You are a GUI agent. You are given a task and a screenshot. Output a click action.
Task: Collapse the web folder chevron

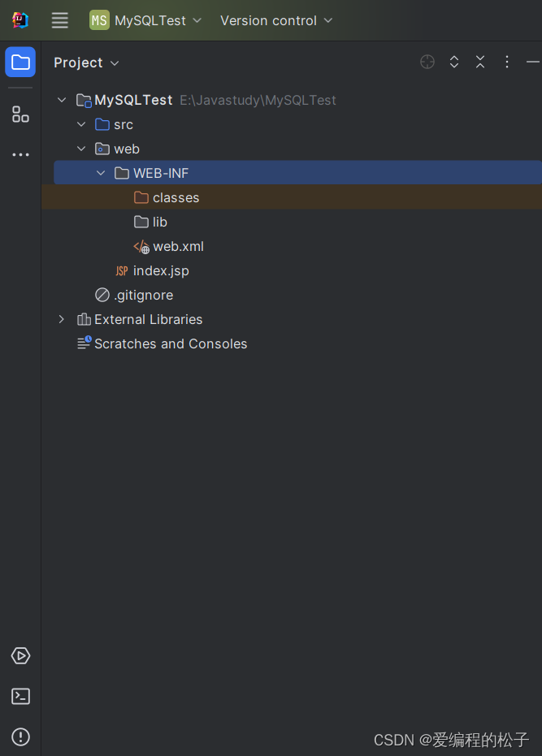coord(81,149)
